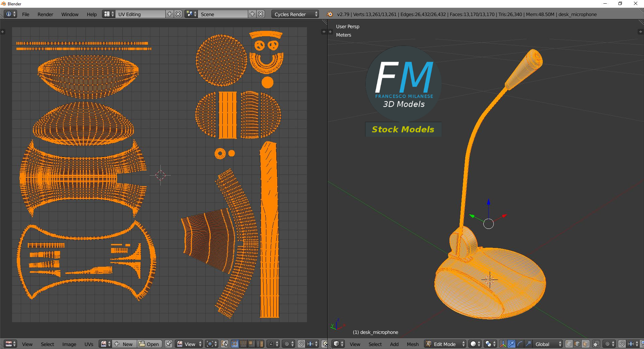Toggle UV and edit mode selection sync
The height and width of the screenshot is (349, 644).
point(224,344)
